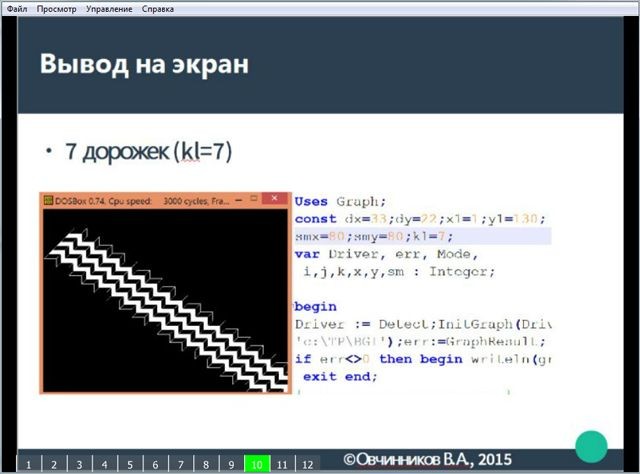The image size is (640, 474).
Task: Go to slide 4 in navigation bar
Action: click(x=104, y=464)
